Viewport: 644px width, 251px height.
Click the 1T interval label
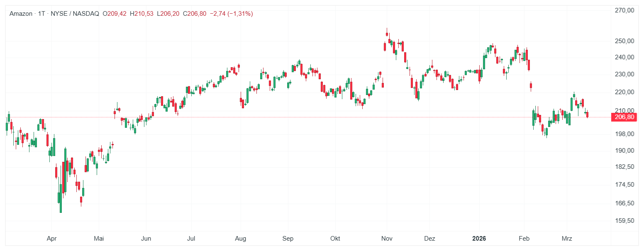pos(41,14)
